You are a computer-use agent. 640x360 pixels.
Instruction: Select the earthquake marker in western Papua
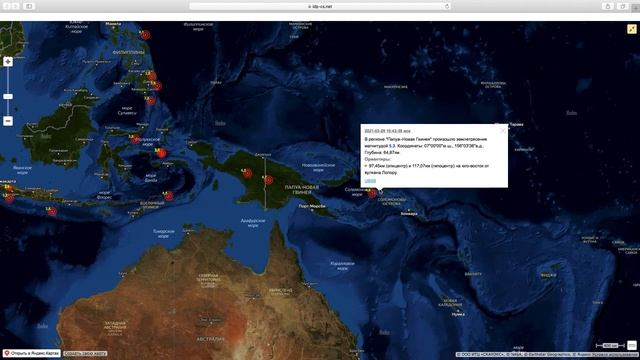(247, 174)
